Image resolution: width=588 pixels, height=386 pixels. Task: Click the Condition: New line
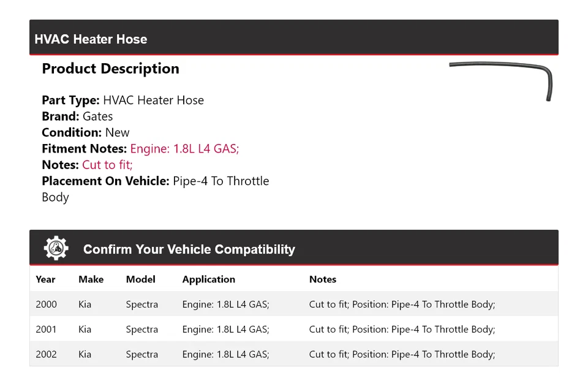(86, 132)
